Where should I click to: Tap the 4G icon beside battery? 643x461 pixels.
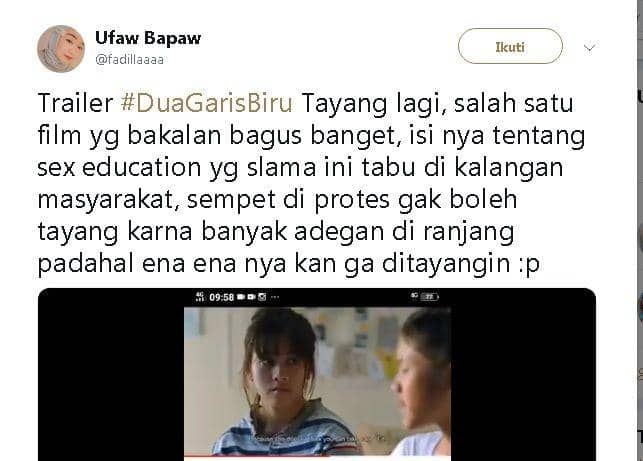(x=415, y=295)
